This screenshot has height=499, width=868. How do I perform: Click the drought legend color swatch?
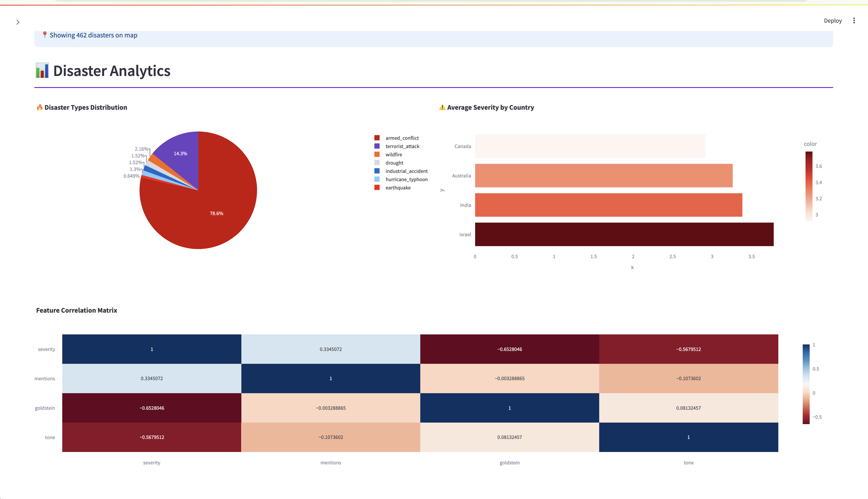coord(377,163)
